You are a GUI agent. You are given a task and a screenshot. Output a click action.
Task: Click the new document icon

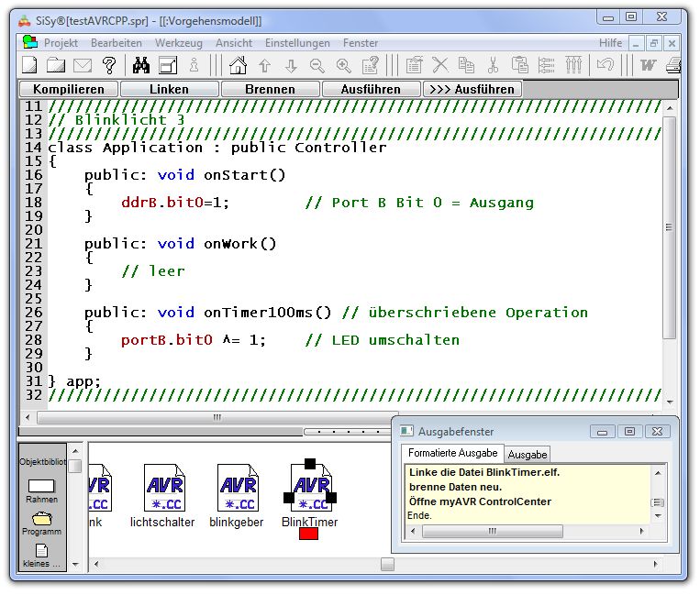(30, 65)
